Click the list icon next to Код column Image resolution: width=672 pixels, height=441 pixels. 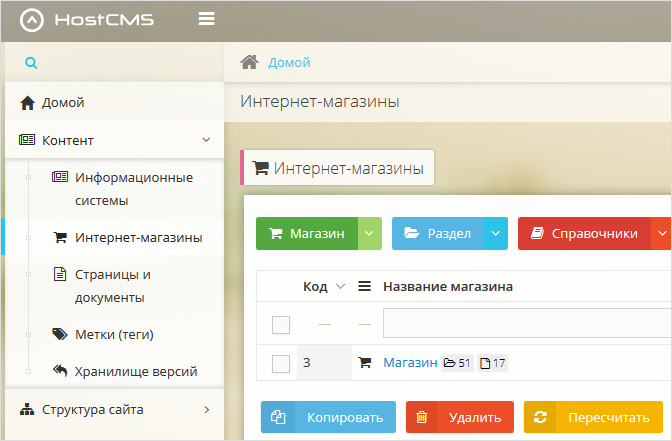[365, 287]
